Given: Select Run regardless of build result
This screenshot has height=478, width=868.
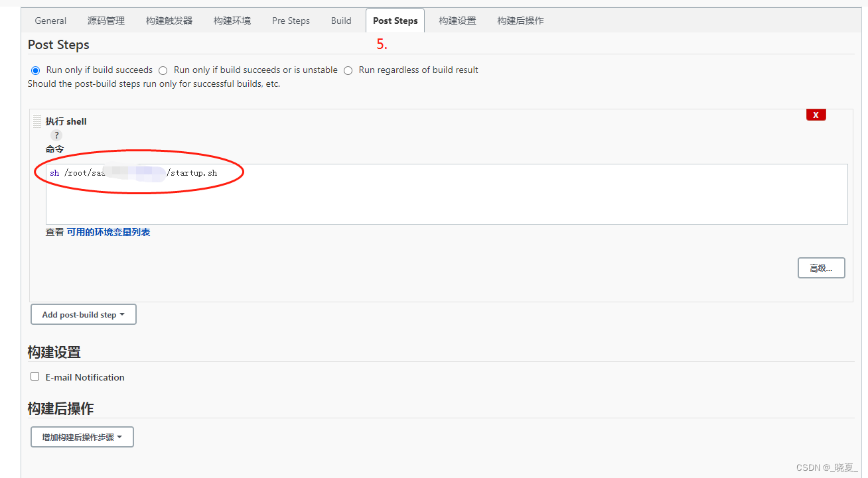Looking at the screenshot, I should point(348,70).
